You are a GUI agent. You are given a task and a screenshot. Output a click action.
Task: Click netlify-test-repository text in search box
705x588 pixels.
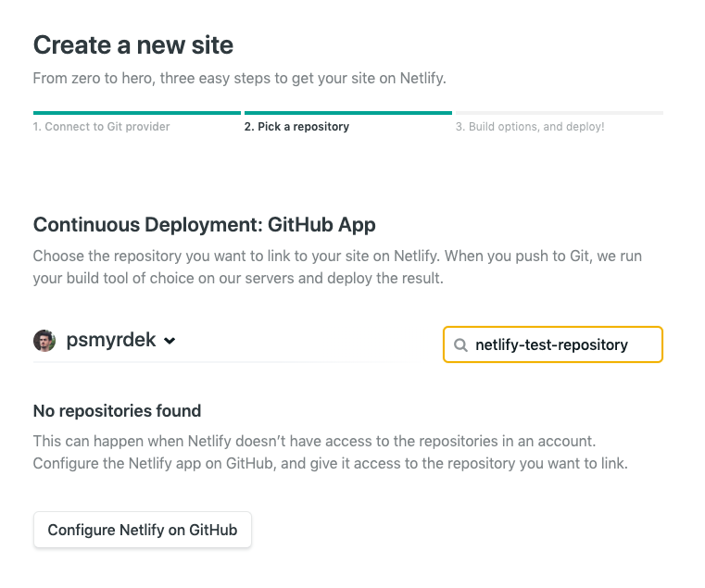click(552, 344)
